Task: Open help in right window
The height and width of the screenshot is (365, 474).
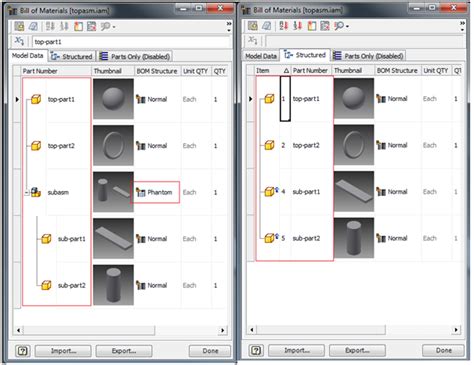Action: click(256, 350)
